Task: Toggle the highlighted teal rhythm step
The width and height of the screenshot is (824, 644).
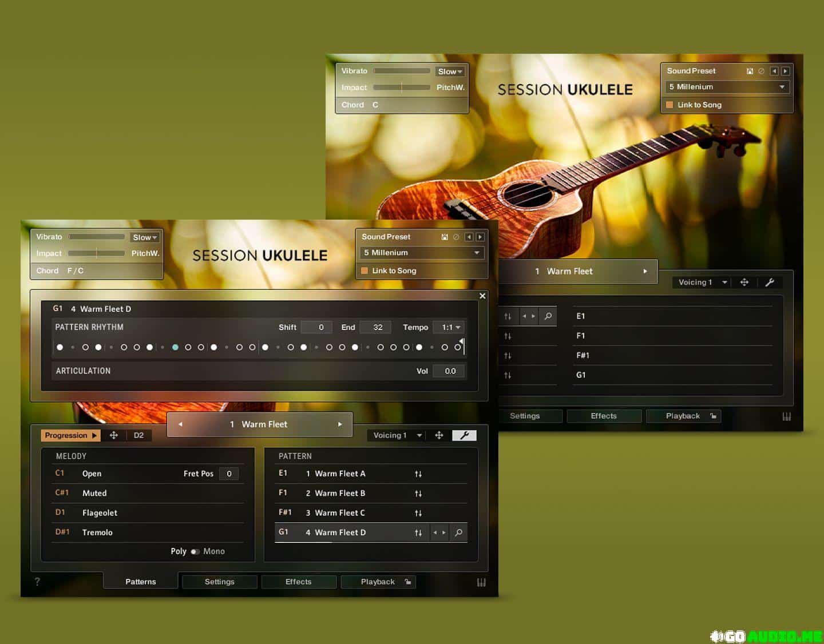Action: click(175, 347)
